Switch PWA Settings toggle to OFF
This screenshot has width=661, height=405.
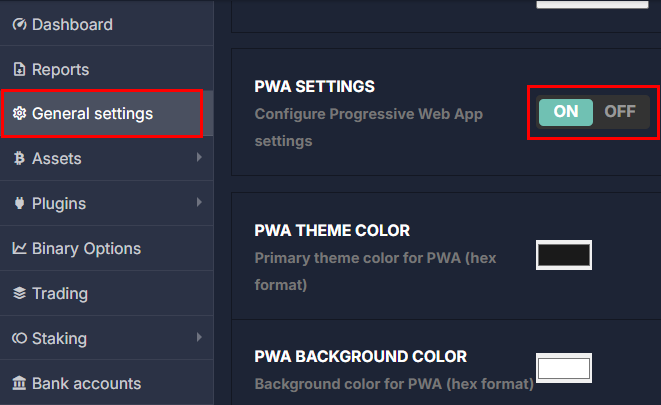click(x=620, y=111)
